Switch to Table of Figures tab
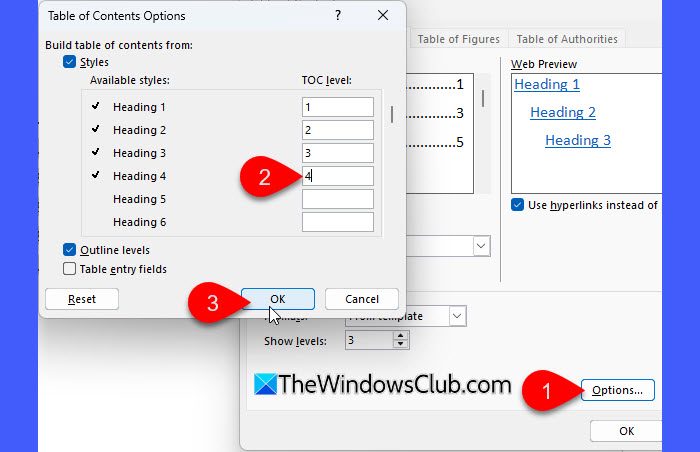This screenshot has width=700, height=452. 459,39
